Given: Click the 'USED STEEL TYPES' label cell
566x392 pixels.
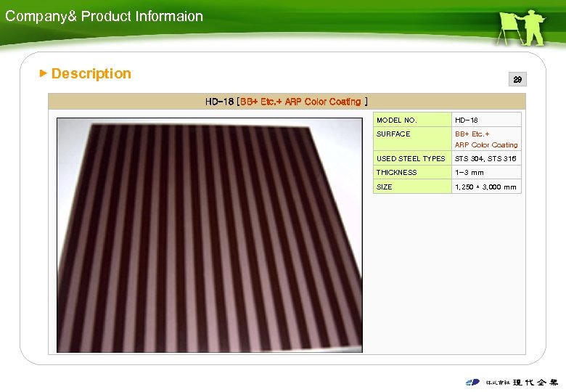Looking at the screenshot, I should pyautogui.click(x=412, y=158).
